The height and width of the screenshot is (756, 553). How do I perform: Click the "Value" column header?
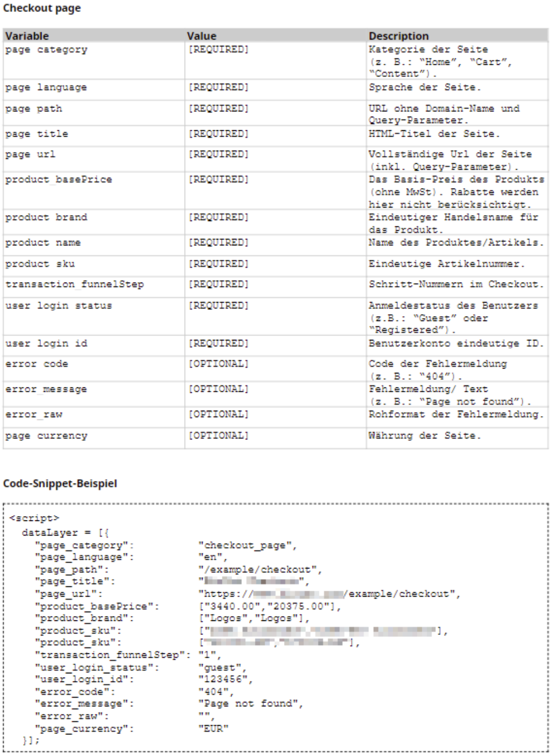201,36
